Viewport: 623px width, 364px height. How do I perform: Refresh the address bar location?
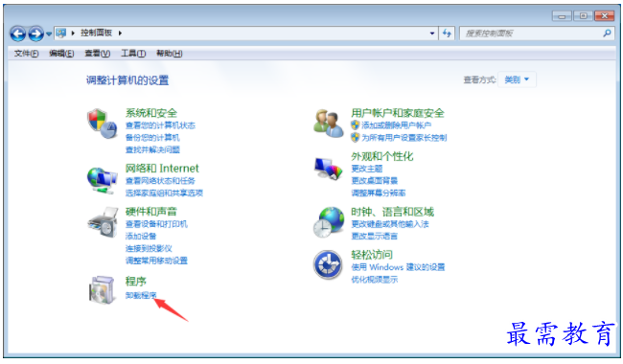(447, 34)
